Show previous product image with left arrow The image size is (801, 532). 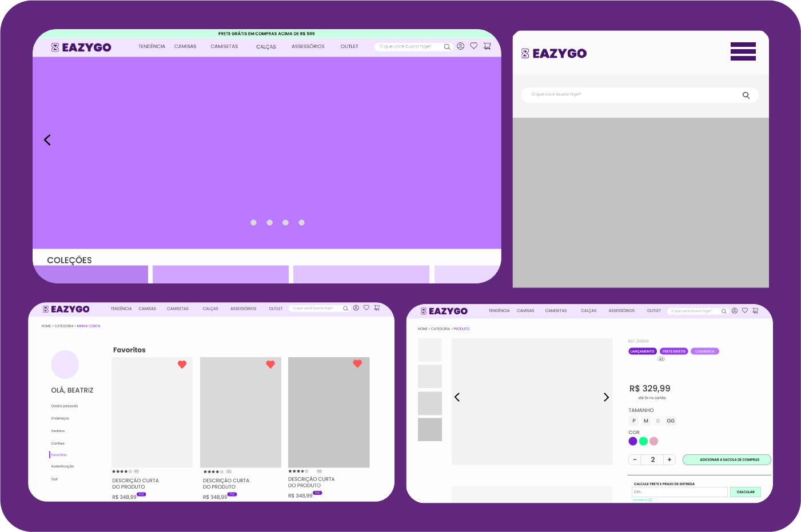(457, 397)
